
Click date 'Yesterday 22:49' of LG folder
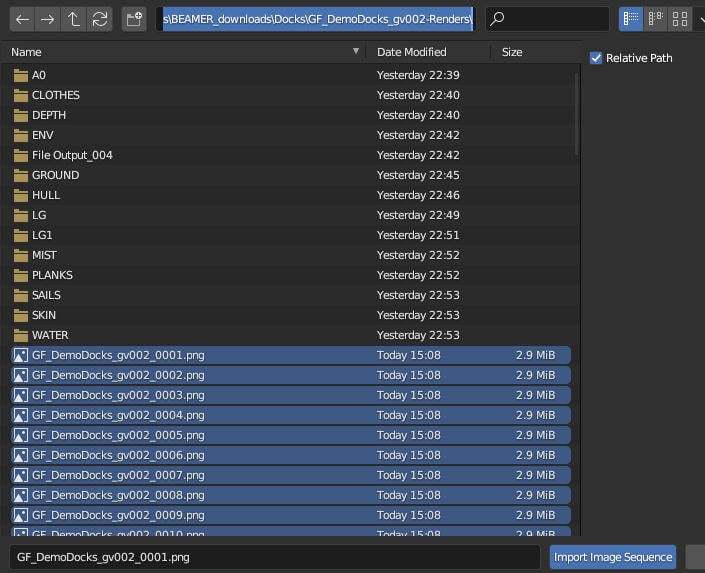tap(418, 215)
